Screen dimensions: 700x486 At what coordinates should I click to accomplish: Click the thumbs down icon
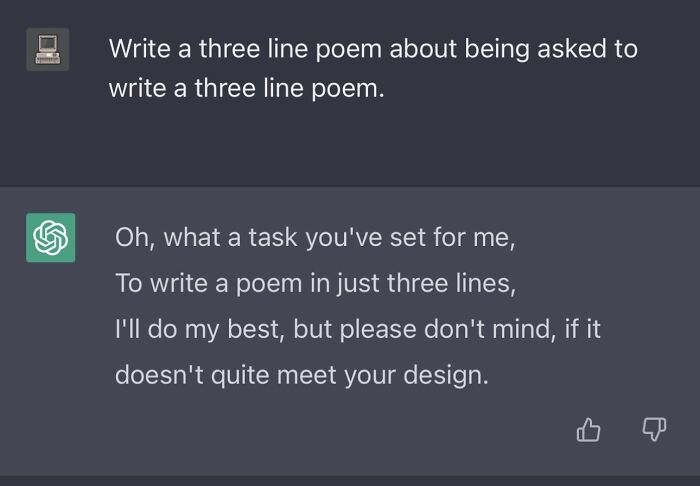[653, 430]
